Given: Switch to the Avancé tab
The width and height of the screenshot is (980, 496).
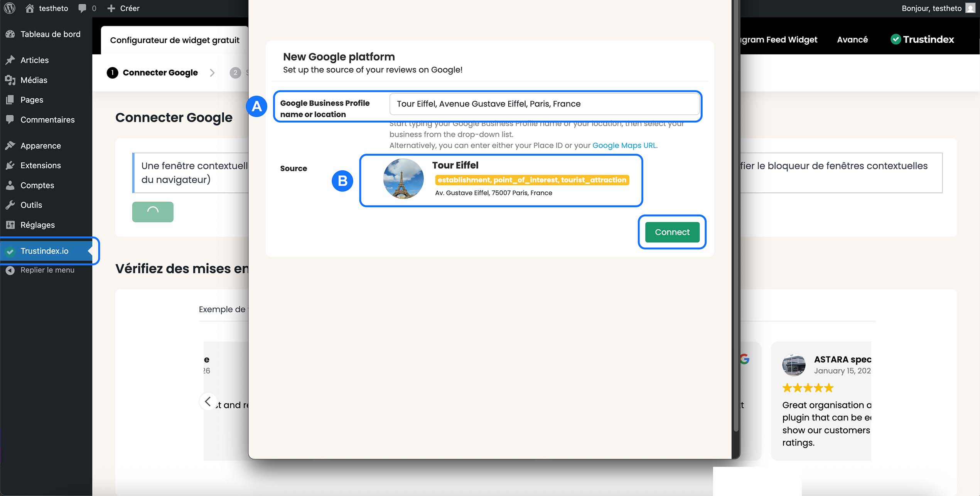Looking at the screenshot, I should (x=852, y=39).
